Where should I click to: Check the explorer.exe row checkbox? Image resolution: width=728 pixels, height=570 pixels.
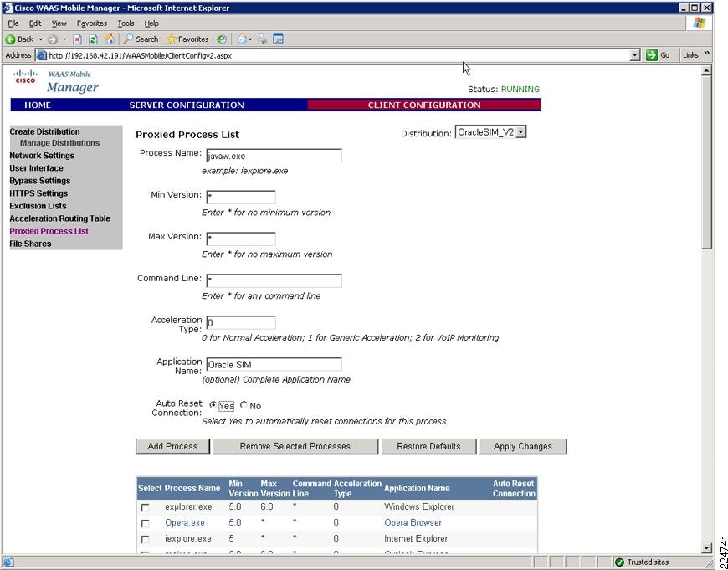[x=146, y=508]
